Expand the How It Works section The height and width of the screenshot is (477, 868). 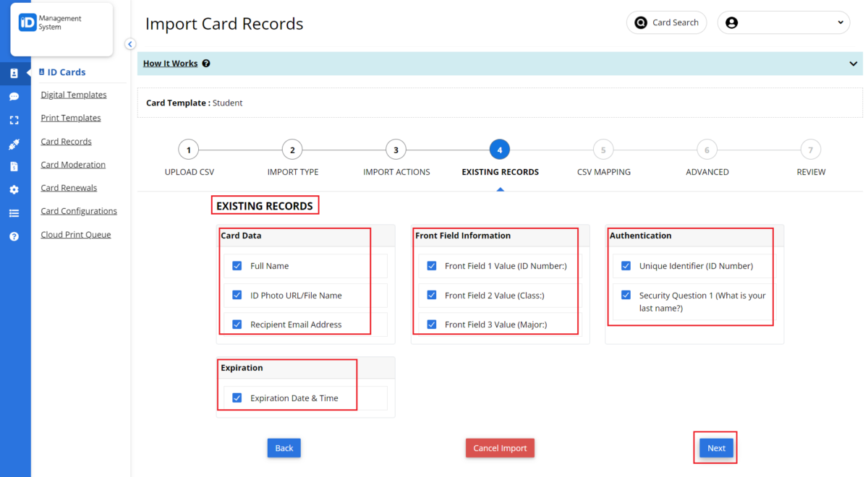coord(171,63)
